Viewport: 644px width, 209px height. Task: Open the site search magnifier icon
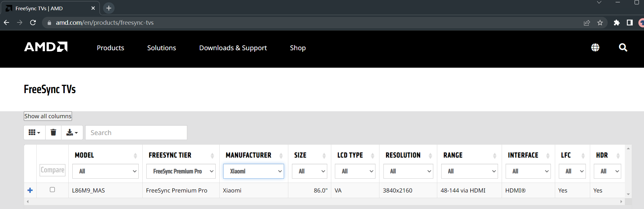click(623, 48)
